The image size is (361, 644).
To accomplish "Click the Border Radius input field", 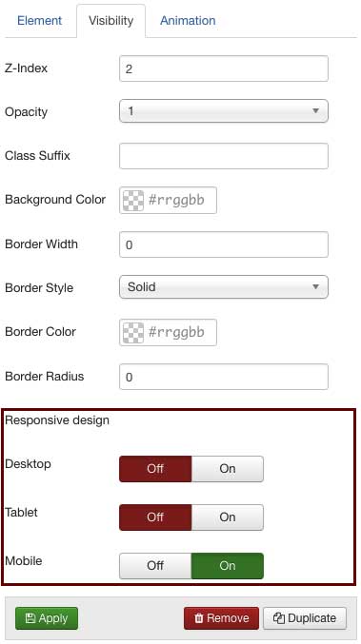I will pyautogui.click(x=224, y=377).
